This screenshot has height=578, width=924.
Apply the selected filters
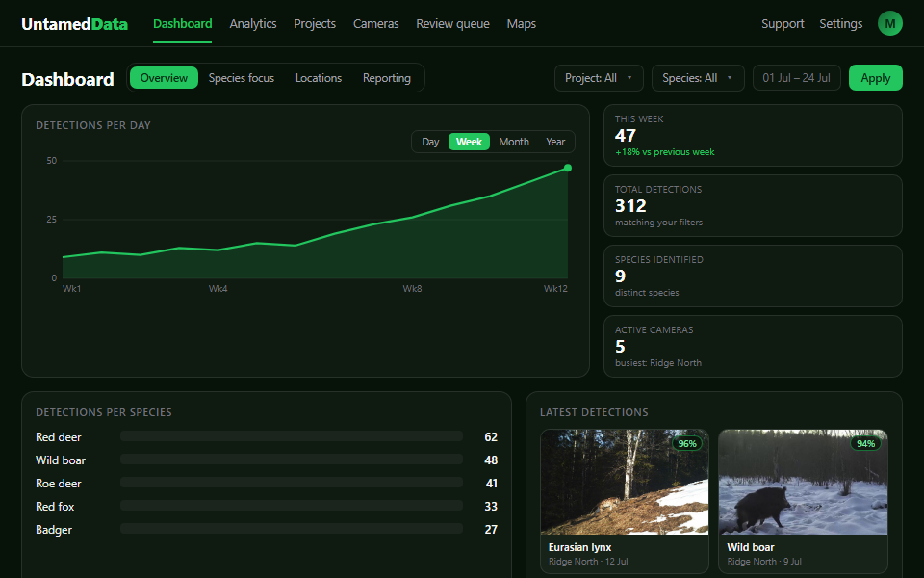[875, 78]
